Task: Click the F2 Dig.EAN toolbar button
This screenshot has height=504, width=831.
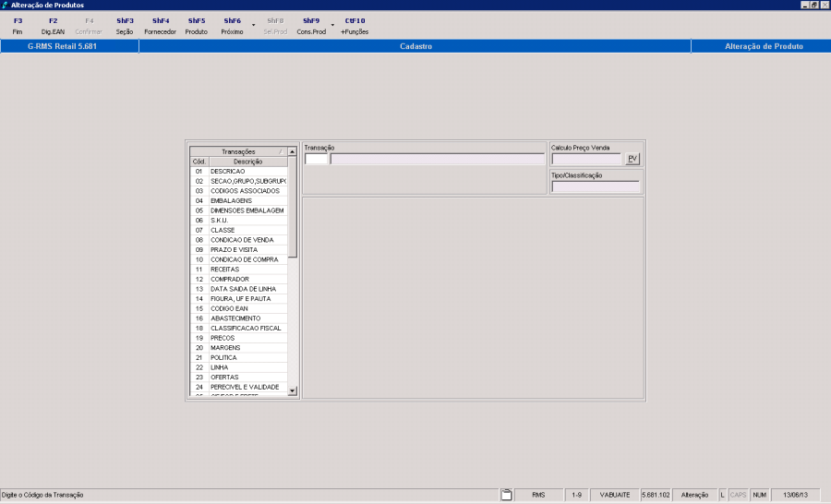Action: click(53, 26)
